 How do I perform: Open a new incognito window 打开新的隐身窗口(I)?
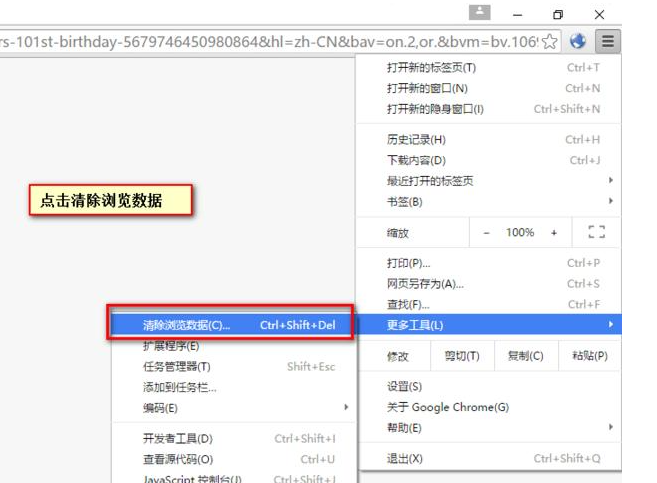(x=489, y=109)
